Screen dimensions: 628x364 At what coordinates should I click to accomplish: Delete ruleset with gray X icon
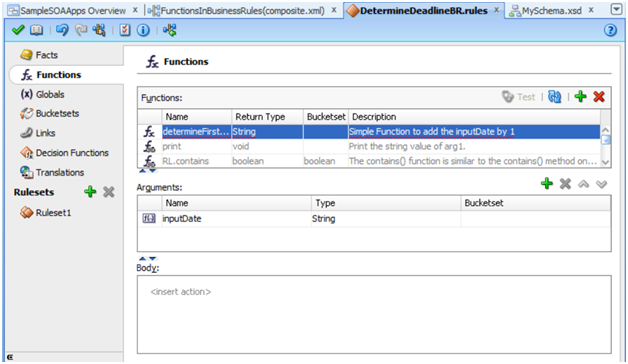coord(109,192)
